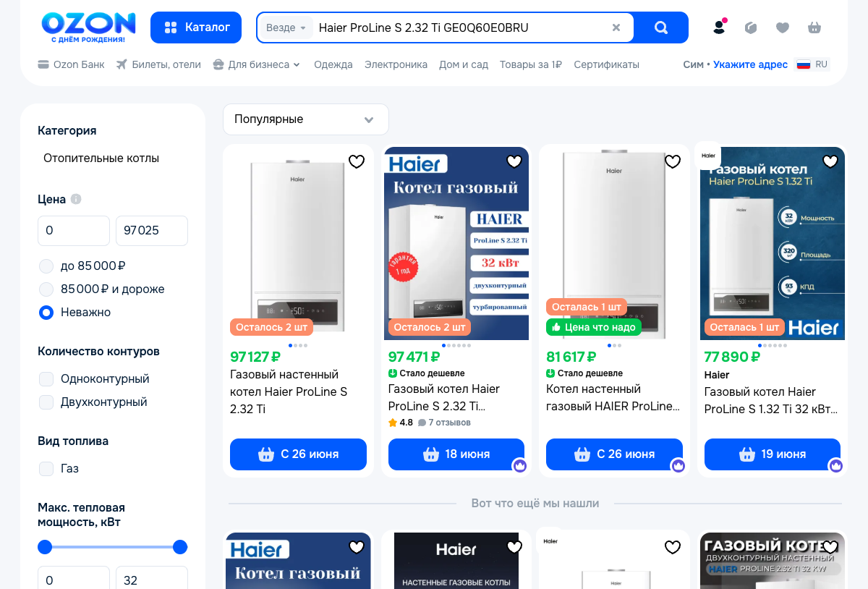Screen dimensions: 868x589
Task: Favorite the Настенные газовые котлы card
Action: point(514,547)
